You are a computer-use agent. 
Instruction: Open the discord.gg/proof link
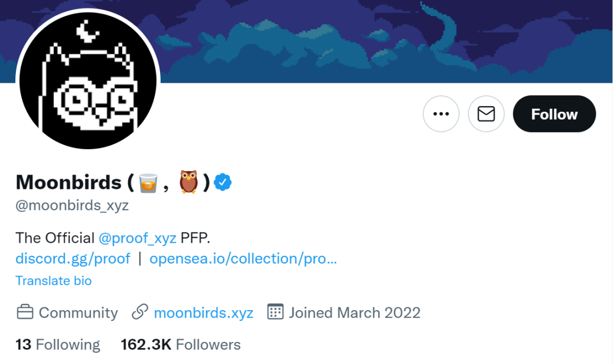[x=73, y=259]
